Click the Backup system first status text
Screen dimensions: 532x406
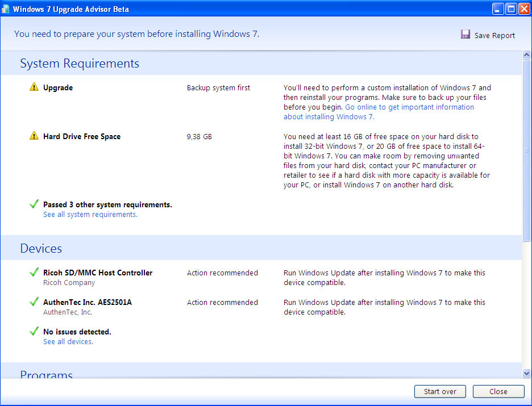pyautogui.click(x=218, y=88)
